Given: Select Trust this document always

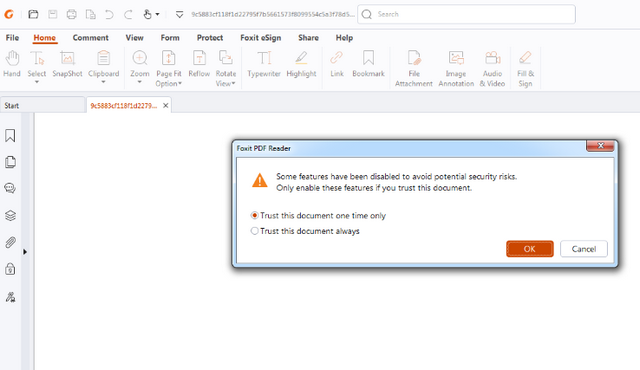Looking at the screenshot, I should click(305, 231).
